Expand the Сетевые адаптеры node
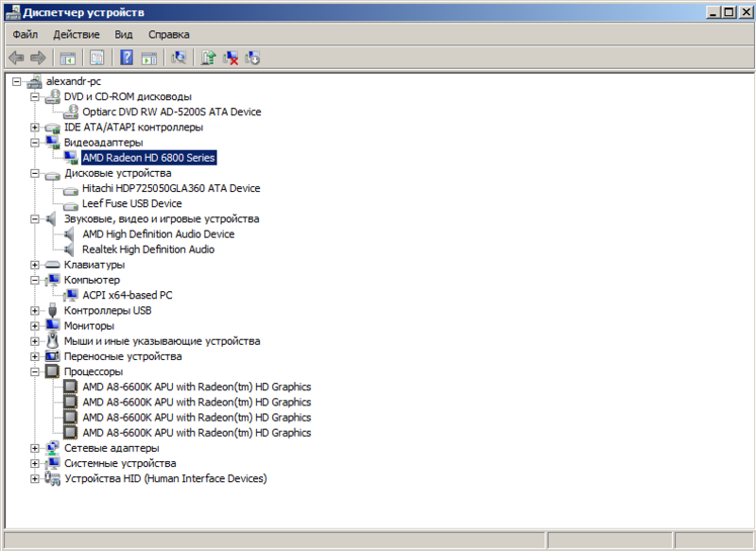This screenshot has height=551, width=756. tap(34, 448)
